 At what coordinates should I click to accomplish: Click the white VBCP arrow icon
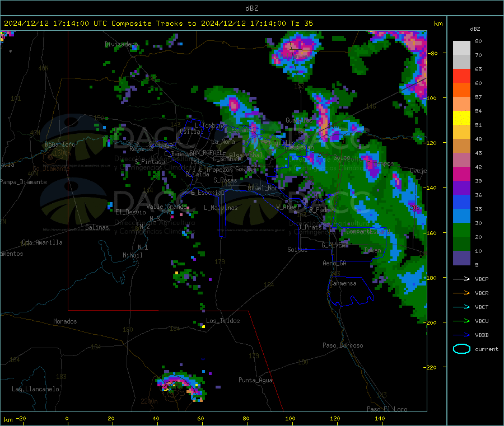point(461,279)
